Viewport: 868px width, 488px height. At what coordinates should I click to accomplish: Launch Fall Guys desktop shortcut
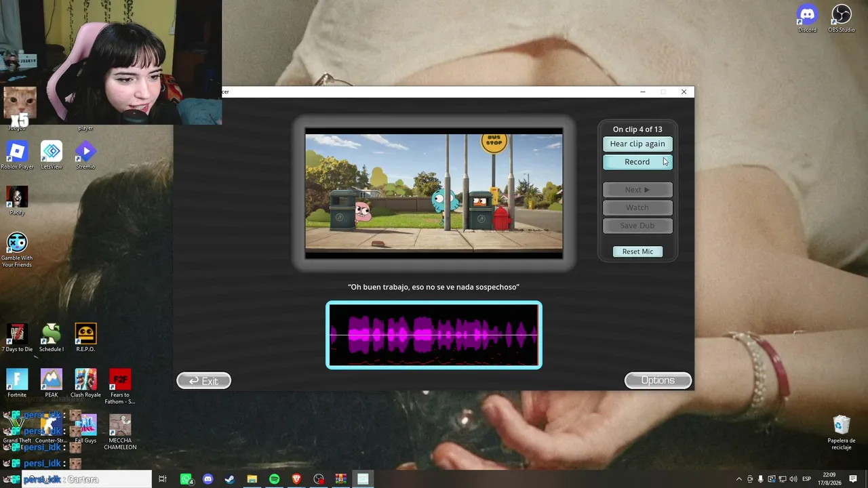85,428
